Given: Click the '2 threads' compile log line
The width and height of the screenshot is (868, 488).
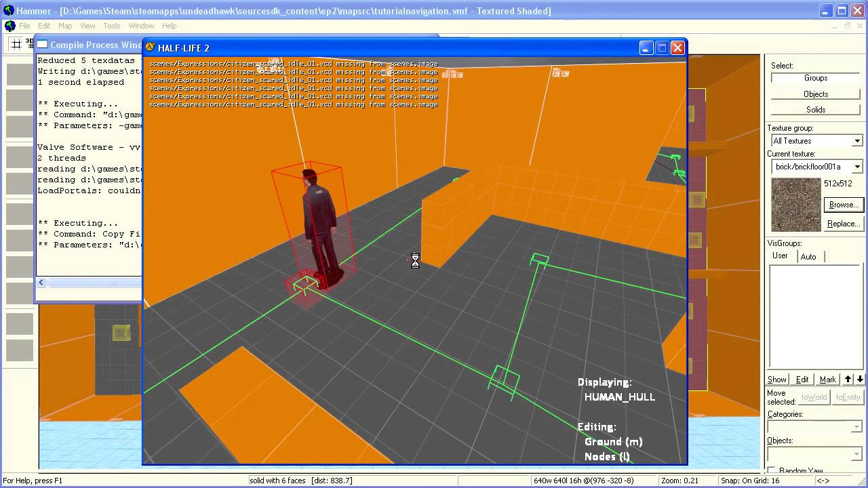Looking at the screenshot, I should pyautogui.click(x=62, y=158).
